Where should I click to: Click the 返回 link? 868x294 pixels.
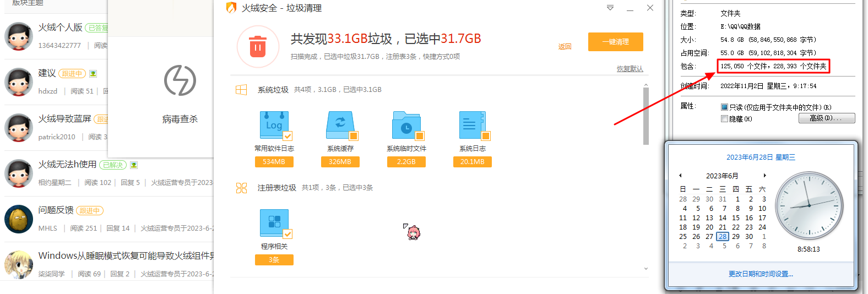(x=565, y=47)
